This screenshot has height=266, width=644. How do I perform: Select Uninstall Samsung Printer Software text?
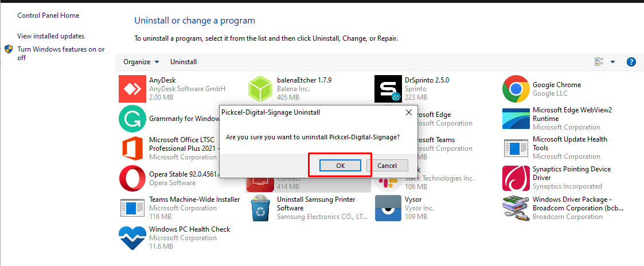[316, 204]
